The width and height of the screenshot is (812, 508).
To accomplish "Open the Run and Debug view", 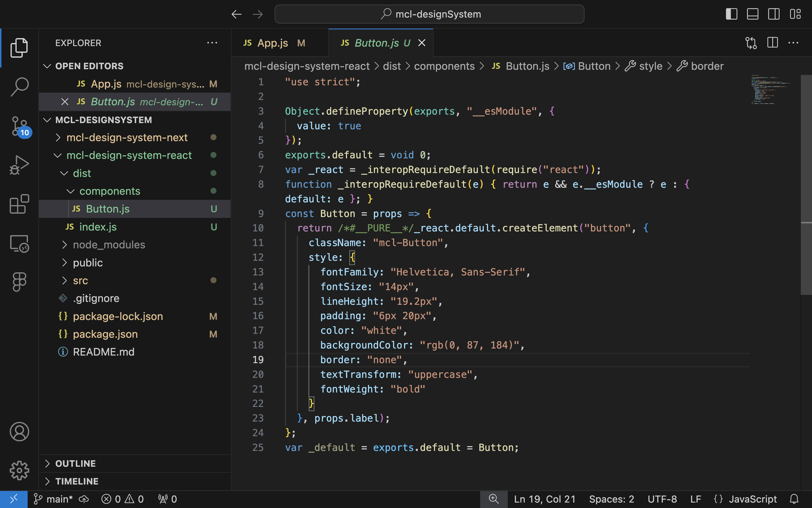I will pyautogui.click(x=19, y=165).
